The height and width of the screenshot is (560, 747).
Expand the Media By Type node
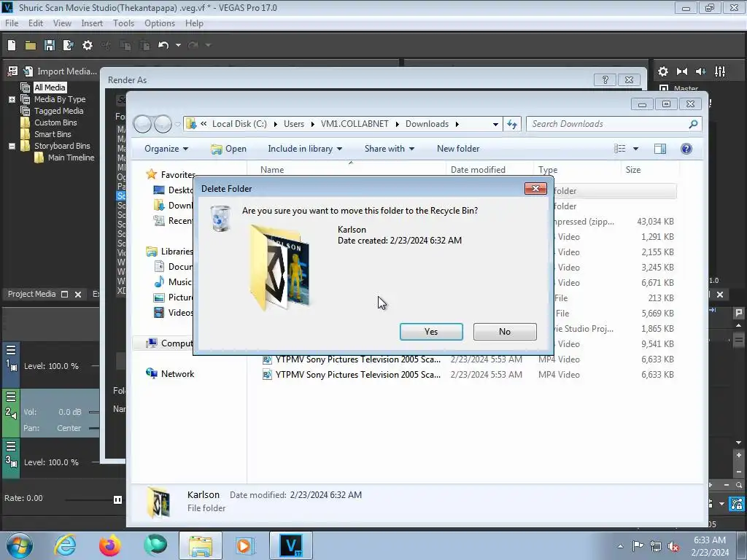point(12,99)
